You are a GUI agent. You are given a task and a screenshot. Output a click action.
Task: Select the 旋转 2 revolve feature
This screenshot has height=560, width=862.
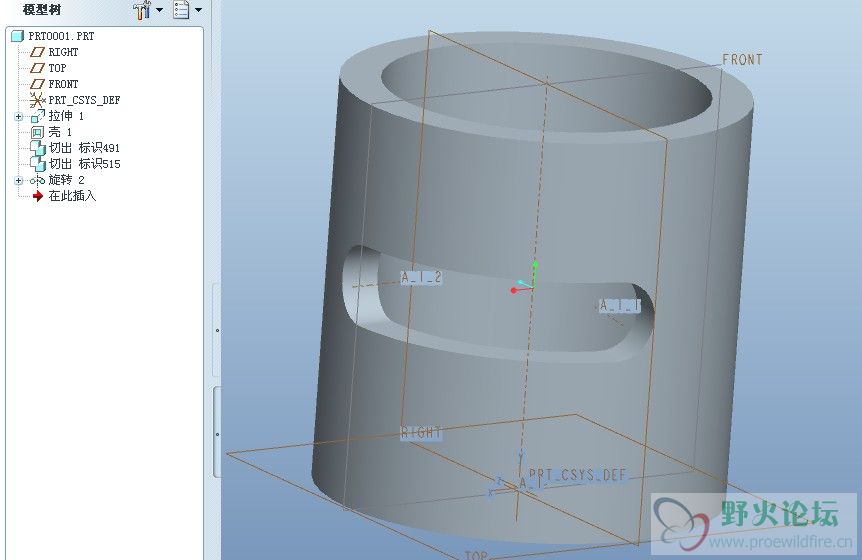click(x=66, y=180)
